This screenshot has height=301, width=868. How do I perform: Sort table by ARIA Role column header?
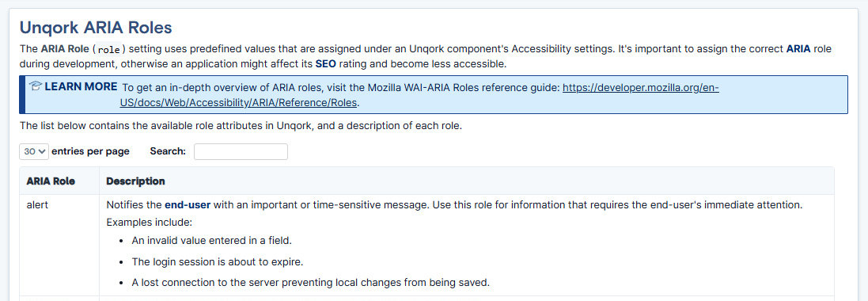[51, 181]
